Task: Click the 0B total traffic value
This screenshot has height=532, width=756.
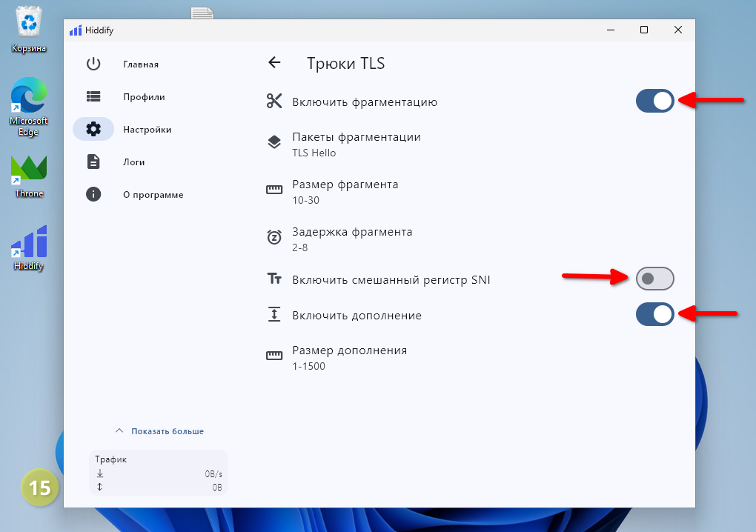Action: pos(217,488)
